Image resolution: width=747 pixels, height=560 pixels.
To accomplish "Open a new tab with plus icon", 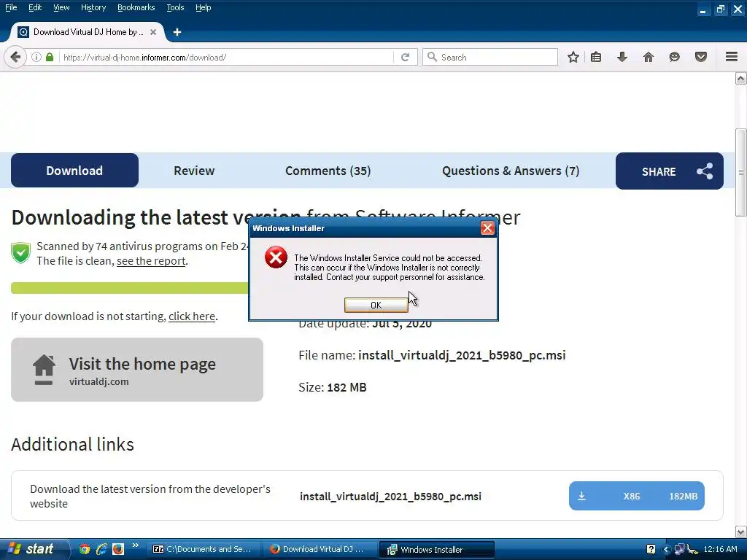I will pos(177,32).
